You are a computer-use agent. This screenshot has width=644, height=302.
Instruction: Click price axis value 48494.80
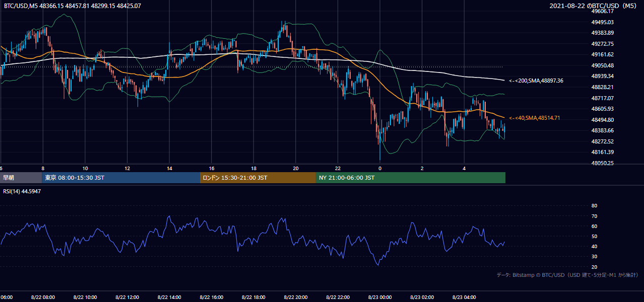click(603, 120)
